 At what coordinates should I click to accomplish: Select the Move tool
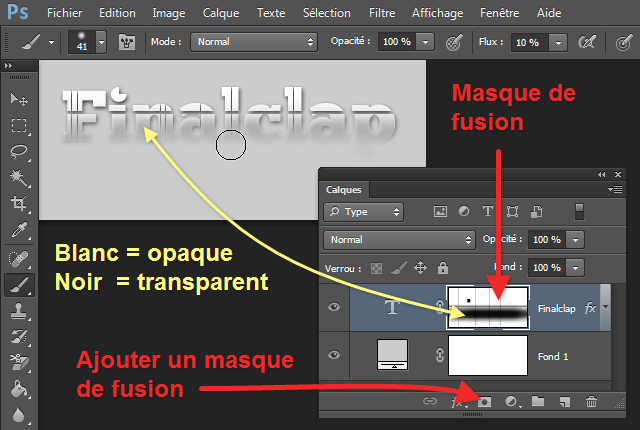tap(18, 100)
